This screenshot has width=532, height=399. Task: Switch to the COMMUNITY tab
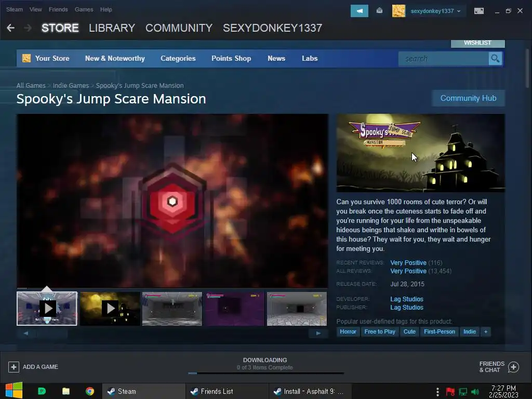[179, 28]
